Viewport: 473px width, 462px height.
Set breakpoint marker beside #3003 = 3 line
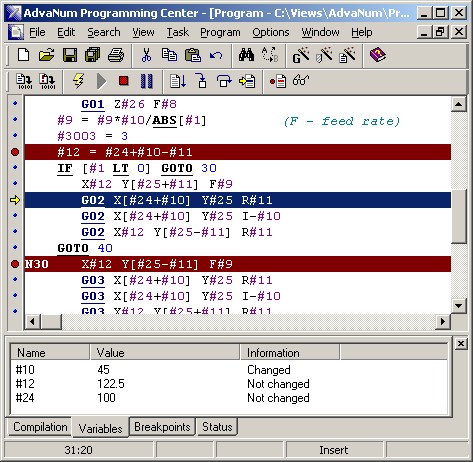click(x=15, y=136)
